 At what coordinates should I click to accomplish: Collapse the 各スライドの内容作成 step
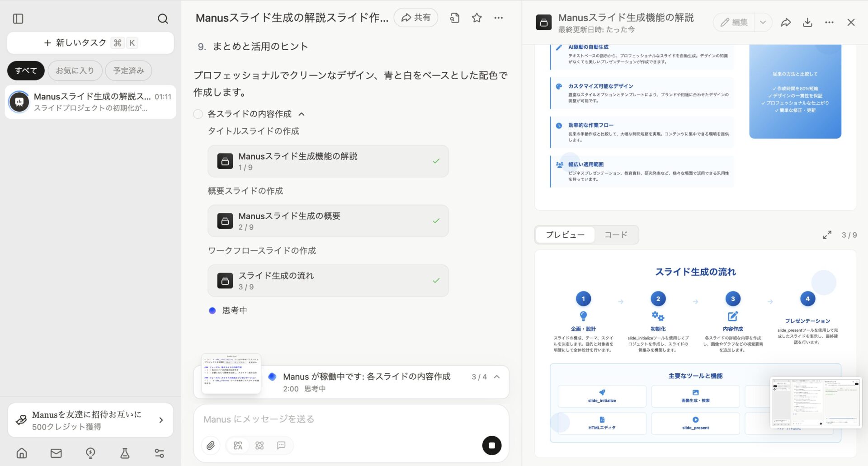(302, 114)
